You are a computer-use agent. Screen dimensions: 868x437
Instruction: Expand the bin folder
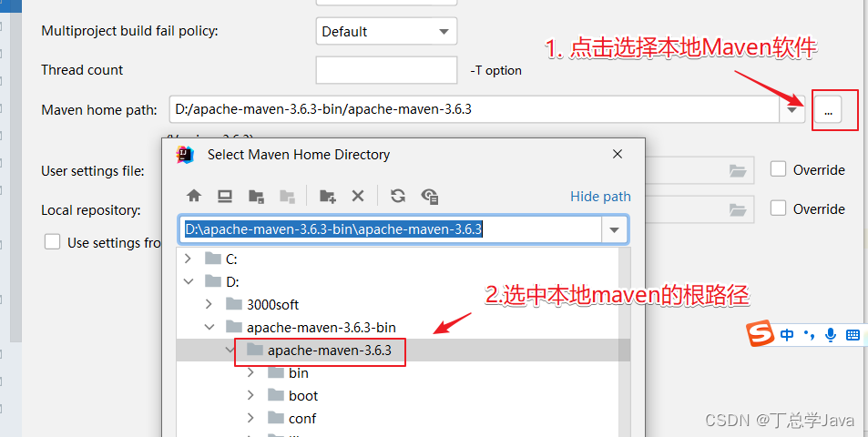coord(250,373)
